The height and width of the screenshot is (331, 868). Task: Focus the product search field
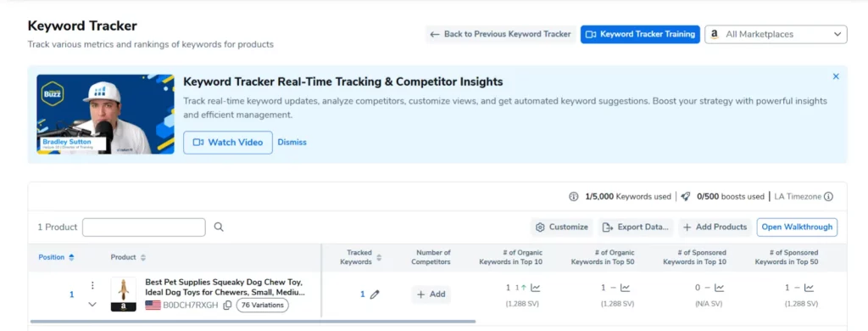(x=144, y=227)
